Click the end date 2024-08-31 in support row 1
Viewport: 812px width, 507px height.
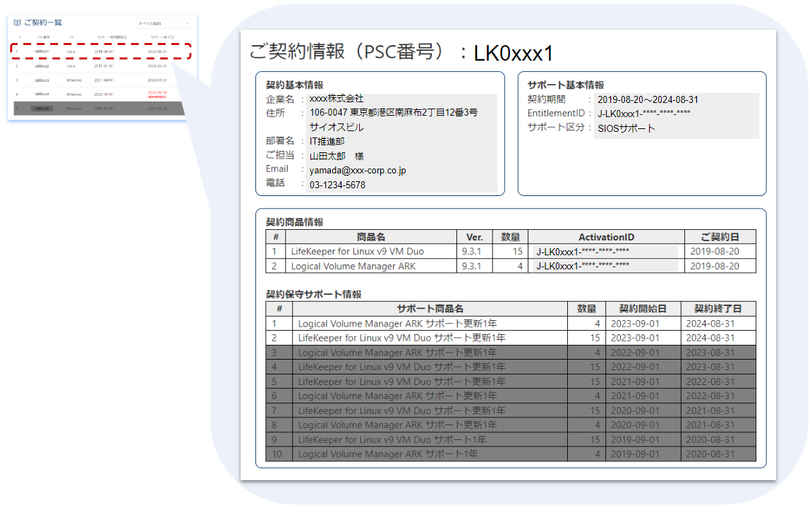(x=710, y=324)
